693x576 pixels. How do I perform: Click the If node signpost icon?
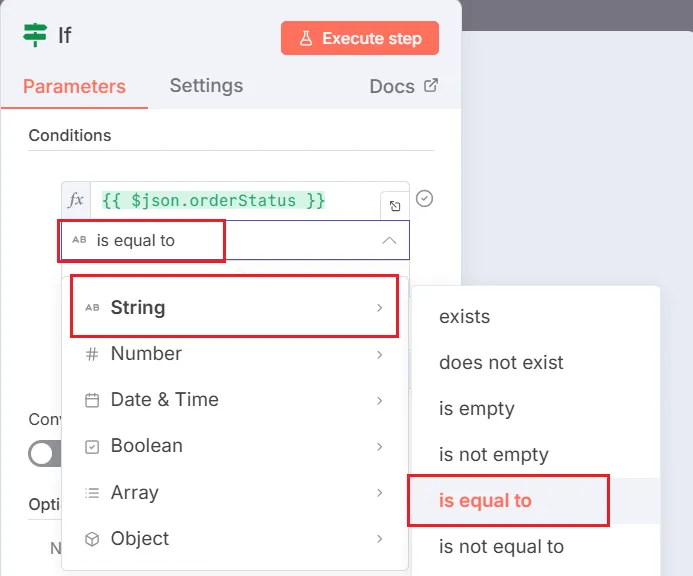36,35
